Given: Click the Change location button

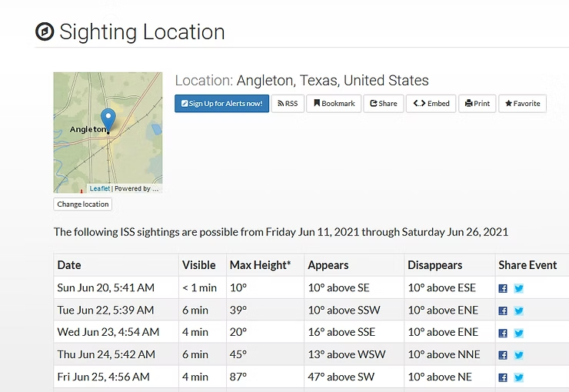Looking at the screenshot, I should click(83, 204).
